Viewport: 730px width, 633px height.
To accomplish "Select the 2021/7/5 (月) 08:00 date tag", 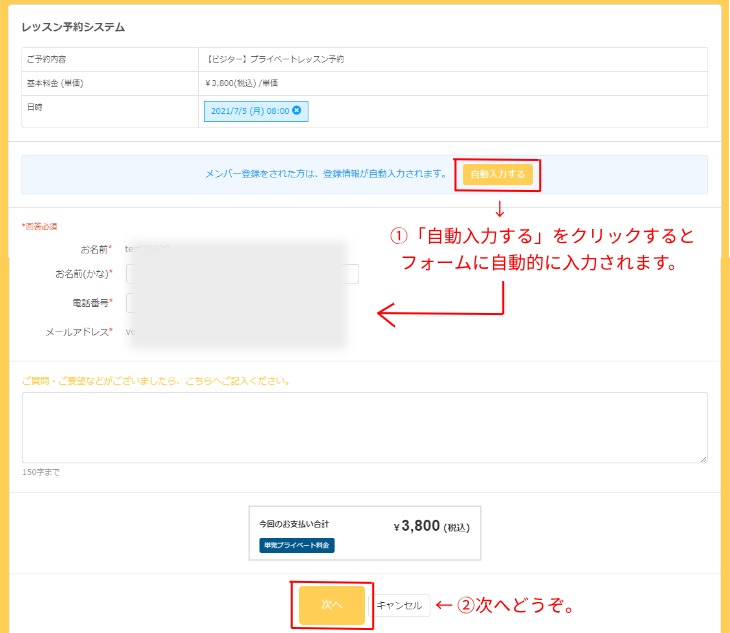I will [x=249, y=110].
